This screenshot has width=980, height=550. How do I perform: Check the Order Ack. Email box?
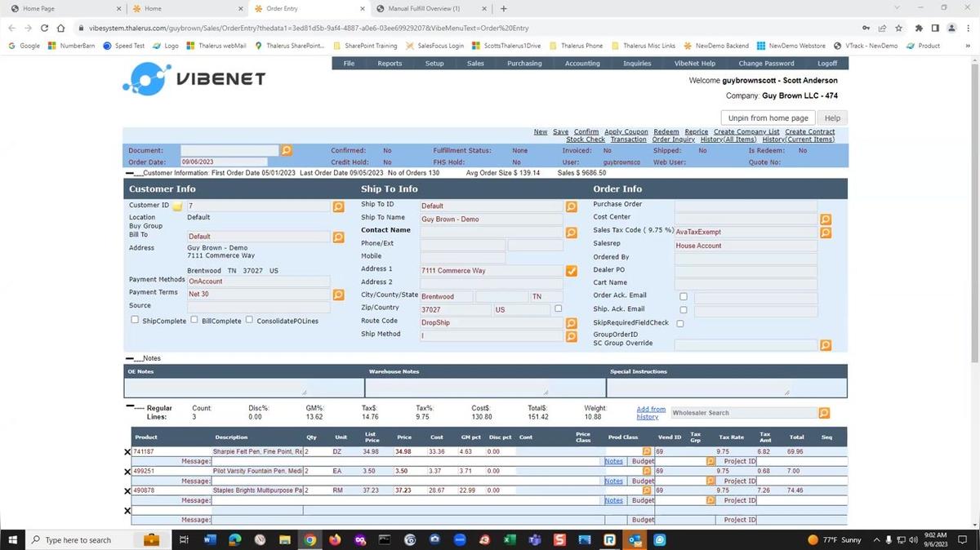pyautogui.click(x=684, y=295)
